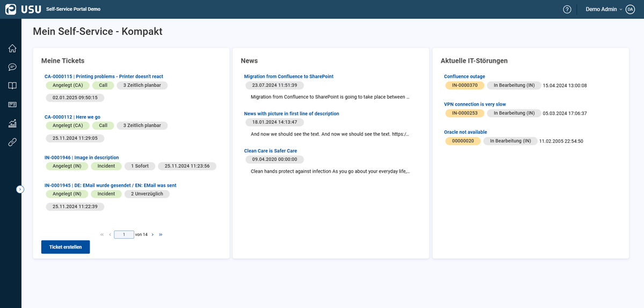Click the IN-0000370 badge
Viewport: 644px width, 308px height.
point(465,85)
